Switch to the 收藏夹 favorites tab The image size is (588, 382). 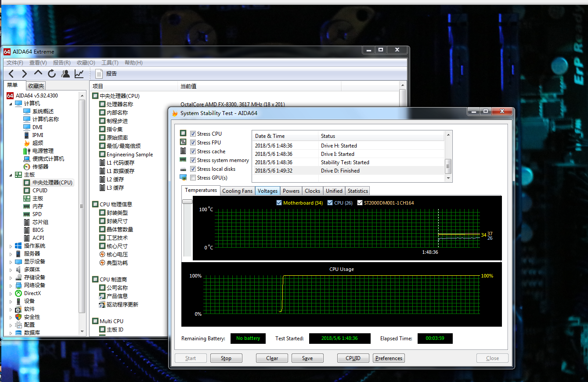36,86
